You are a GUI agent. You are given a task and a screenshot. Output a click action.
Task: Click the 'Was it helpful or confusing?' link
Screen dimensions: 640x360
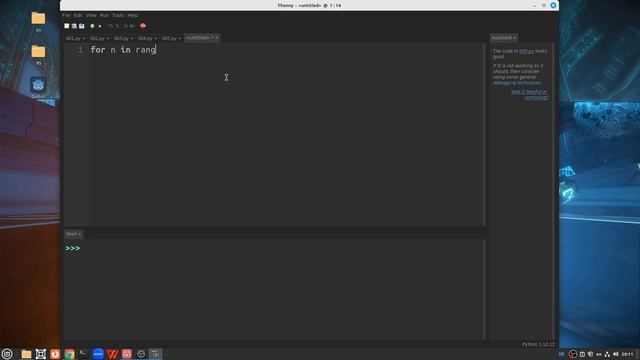(x=529, y=95)
